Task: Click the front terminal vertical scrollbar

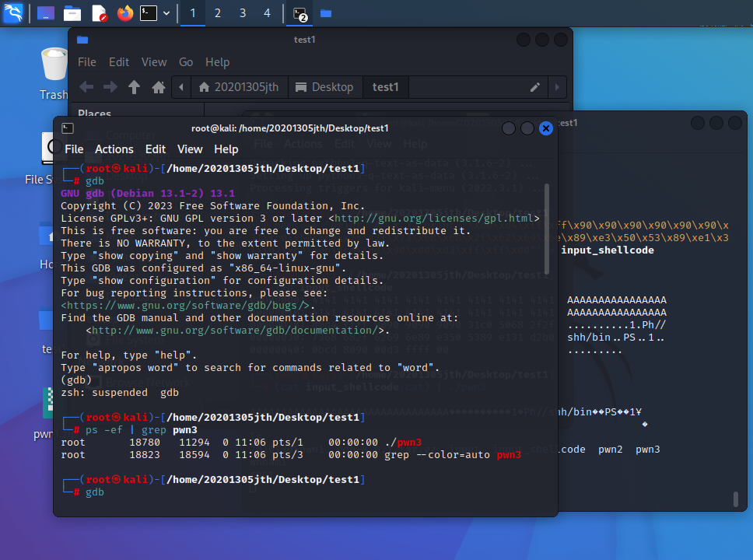Action: (547, 229)
